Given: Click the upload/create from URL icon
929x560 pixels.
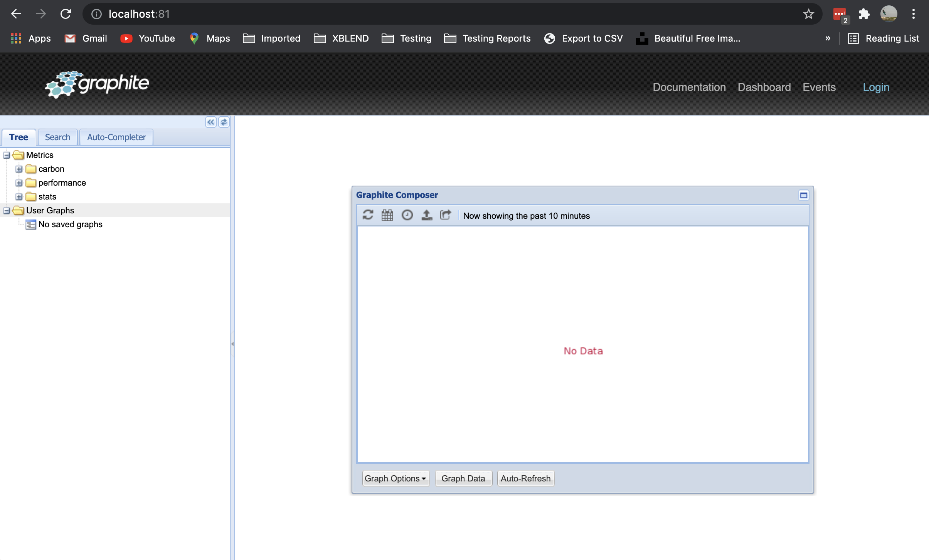Looking at the screenshot, I should tap(427, 215).
